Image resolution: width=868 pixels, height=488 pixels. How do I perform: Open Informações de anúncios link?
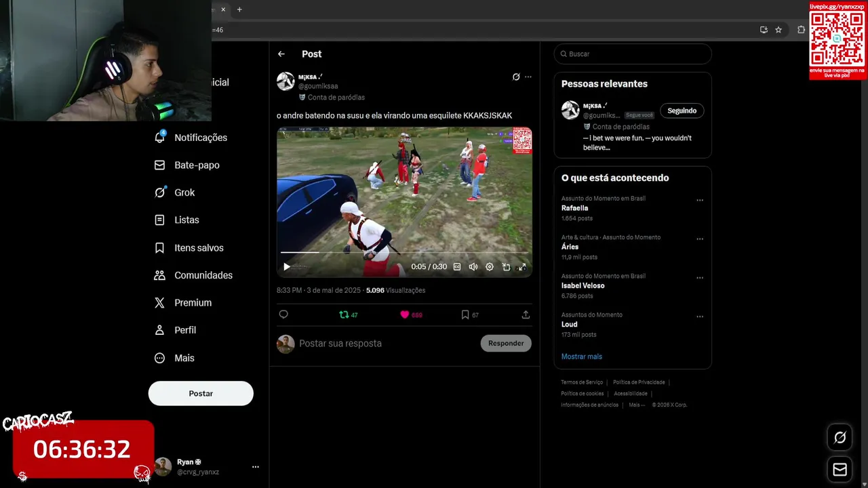589,405
